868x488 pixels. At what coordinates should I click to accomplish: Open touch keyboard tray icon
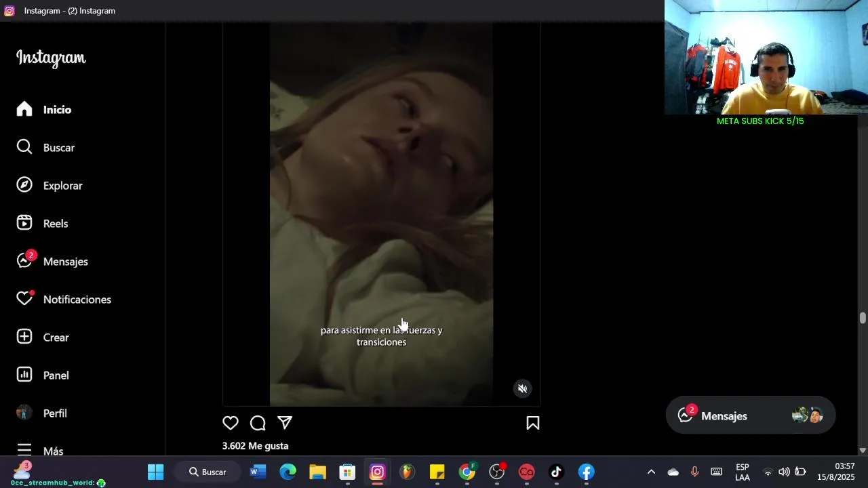(716, 472)
